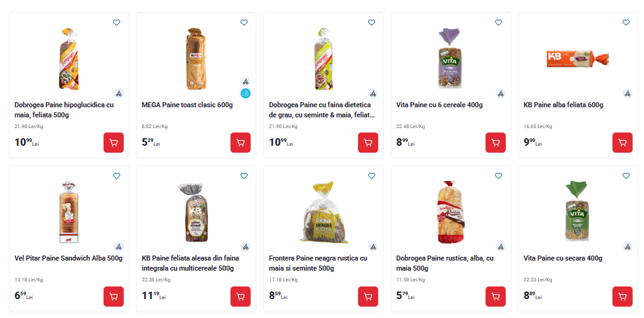Toggle favorite heart on MEGA Paine toast
The width and height of the screenshot is (644, 318).
244,23
